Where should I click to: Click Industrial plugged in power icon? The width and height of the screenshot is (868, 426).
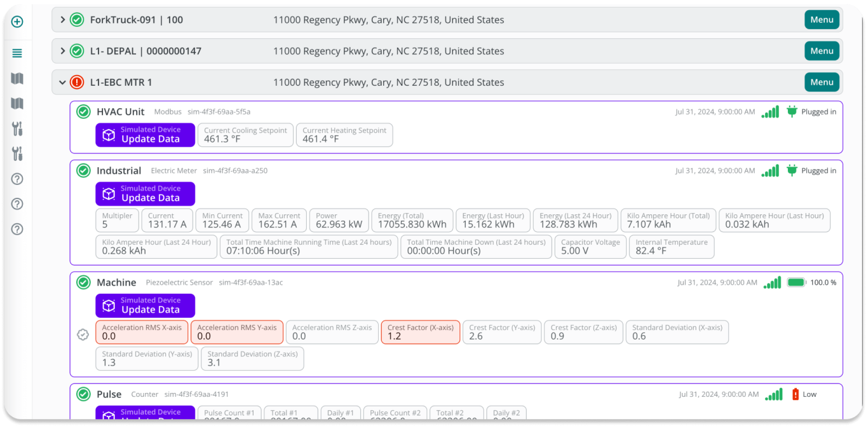[792, 170]
